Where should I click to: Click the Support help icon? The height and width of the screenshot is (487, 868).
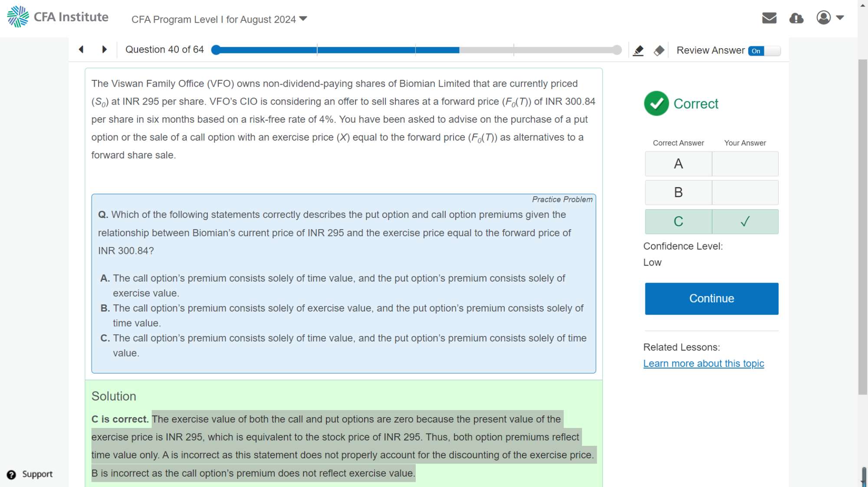(12, 474)
